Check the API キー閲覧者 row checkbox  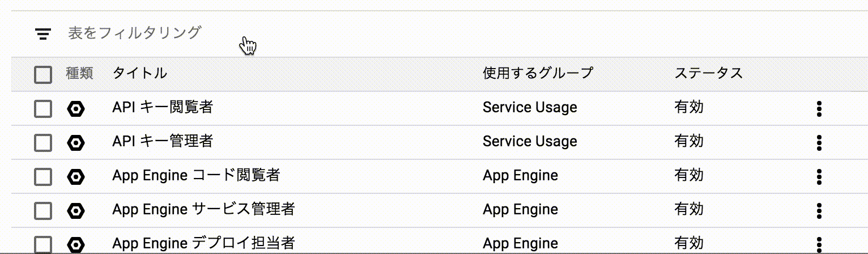tap(43, 109)
